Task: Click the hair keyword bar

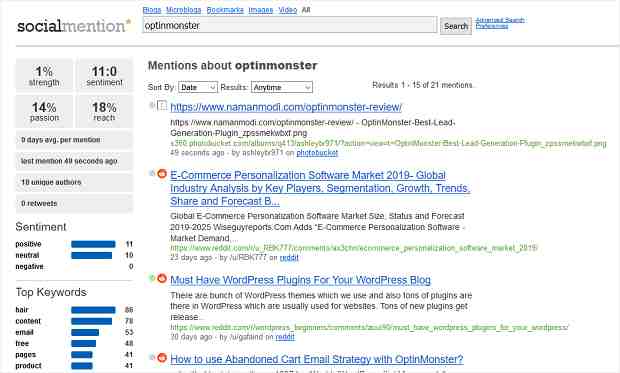Action: pyautogui.click(x=93, y=310)
